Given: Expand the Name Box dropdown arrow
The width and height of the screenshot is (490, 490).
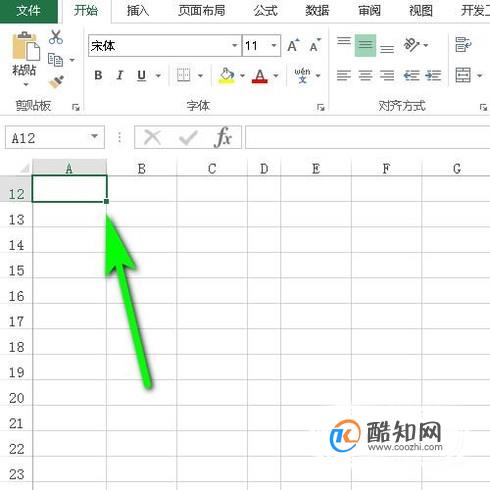Looking at the screenshot, I should tap(94, 136).
